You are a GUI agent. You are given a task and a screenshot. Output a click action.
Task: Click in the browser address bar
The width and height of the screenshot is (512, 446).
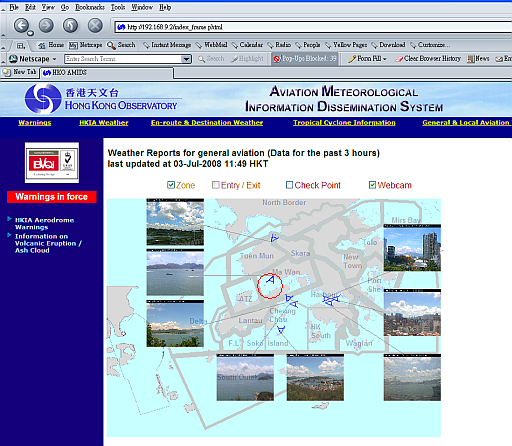pos(313,27)
